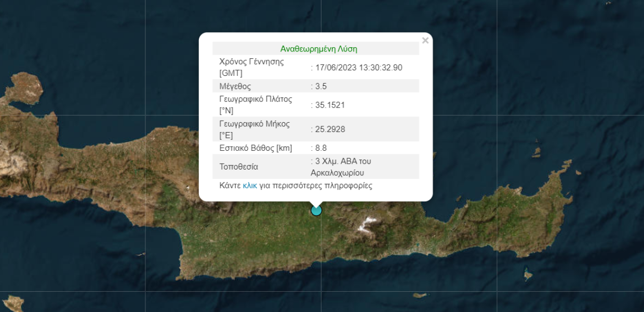Select the focal depth value 8.8
Viewport: 644px width, 312px height.
[321, 148]
